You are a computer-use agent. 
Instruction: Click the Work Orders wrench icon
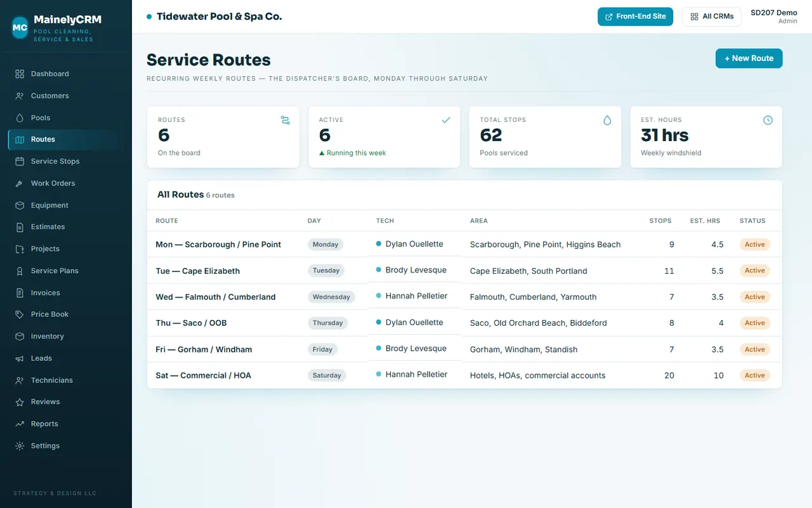pos(20,184)
